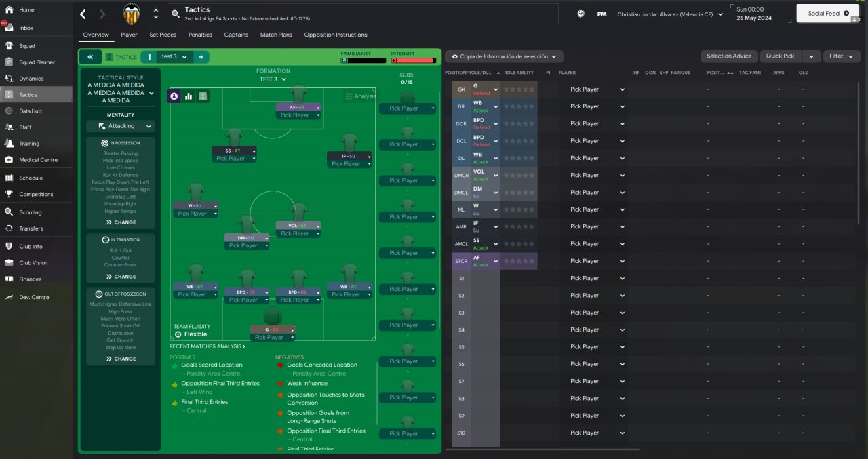This screenshot has height=459, width=868.
Task: Click the G-DE goalkeeper on pitch
Action: 273,324
